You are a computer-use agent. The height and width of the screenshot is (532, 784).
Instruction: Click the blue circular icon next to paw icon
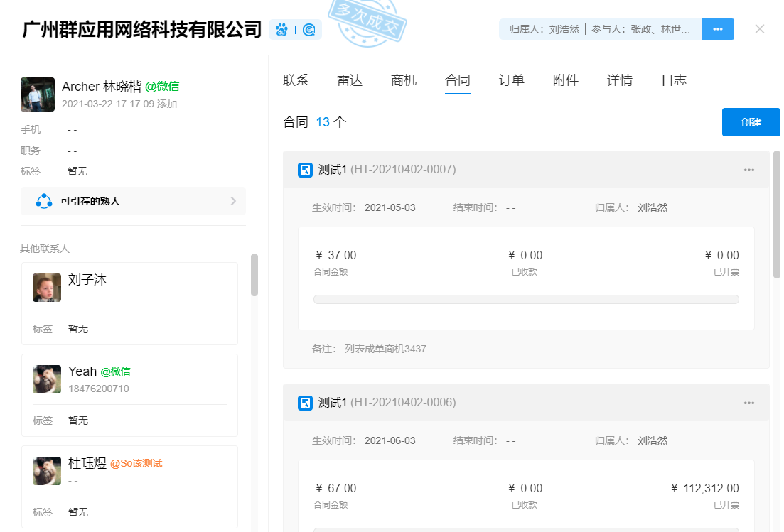tap(308, 30)
